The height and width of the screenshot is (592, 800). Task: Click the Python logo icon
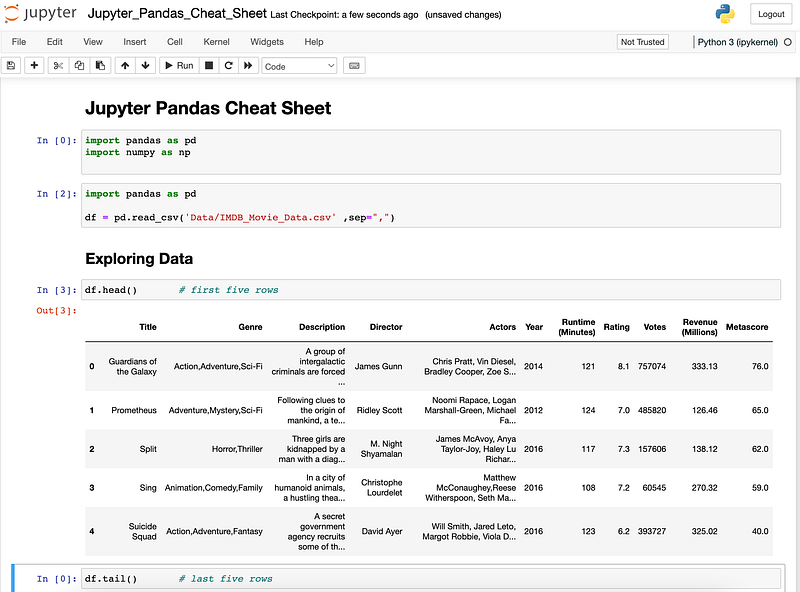pyautogui.click(x=724, y=14)
